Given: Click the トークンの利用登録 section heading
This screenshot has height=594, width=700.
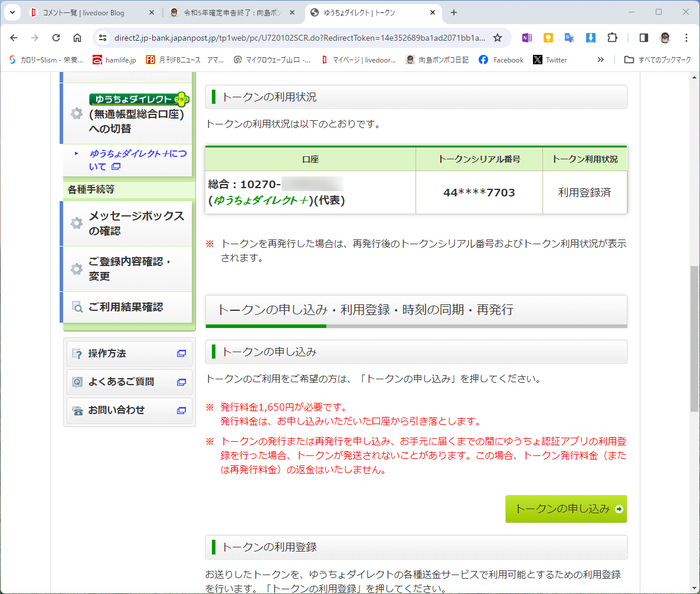Looking at the screenshot, I should point(416,547).
